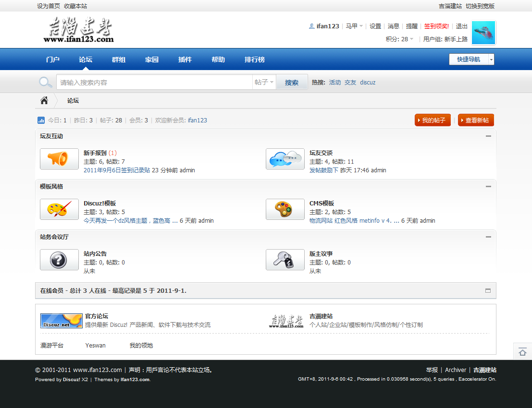Open the 帮助 navigation tab
The image size is (532, 408).
tap(218, 60)
